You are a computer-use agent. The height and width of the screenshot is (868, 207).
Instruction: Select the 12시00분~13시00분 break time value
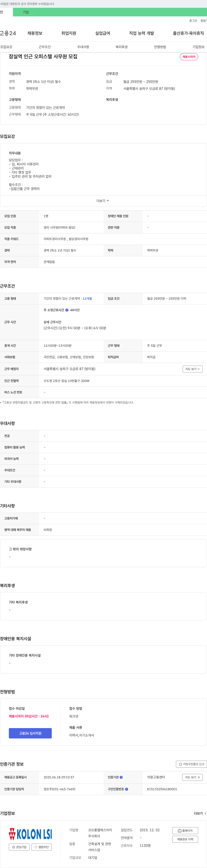pyautogui.click(x=58, y=346)
